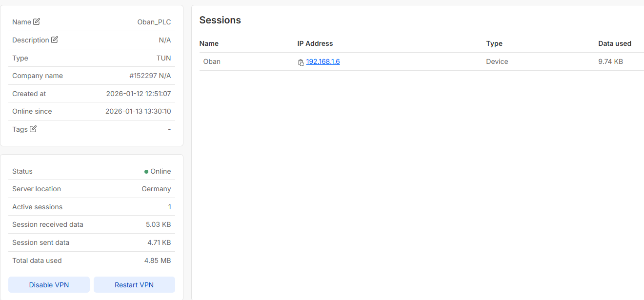Click the Type column header

click(x=494, y=43)
